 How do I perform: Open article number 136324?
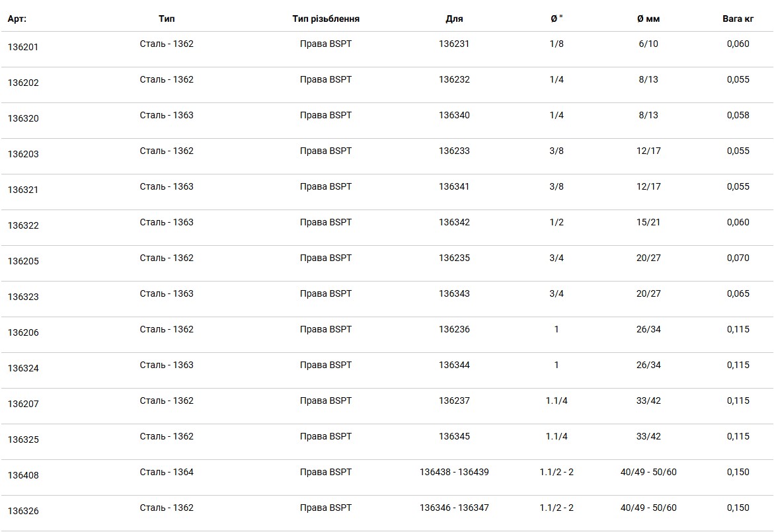coord(22,368)
